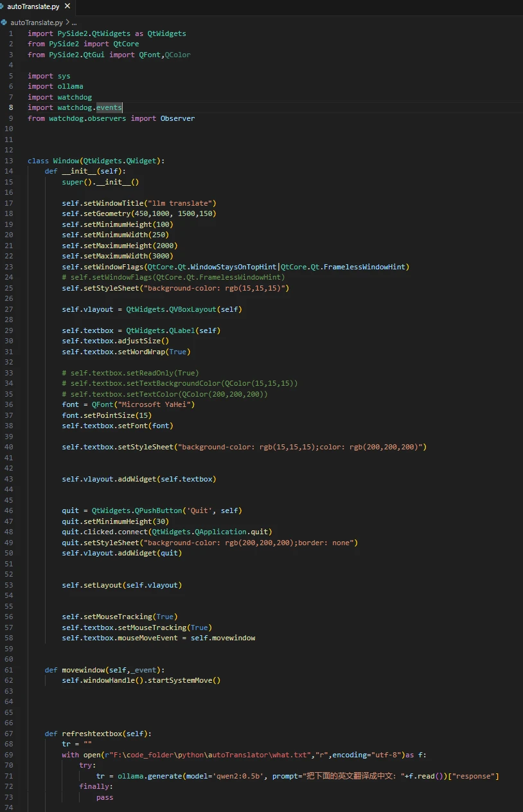523x812 pixels.
Task: Click the '__init__' definition on line 14
Action: tap(79, 171)
